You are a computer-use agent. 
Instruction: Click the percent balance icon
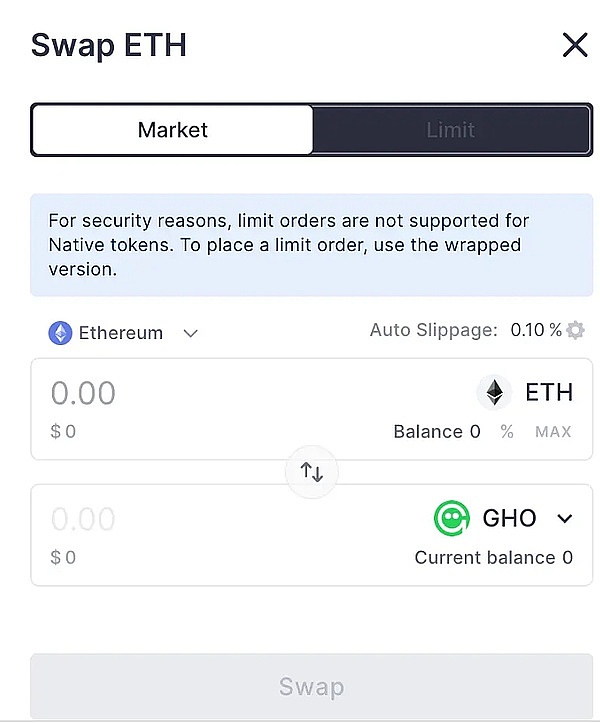tap(507, 432)
